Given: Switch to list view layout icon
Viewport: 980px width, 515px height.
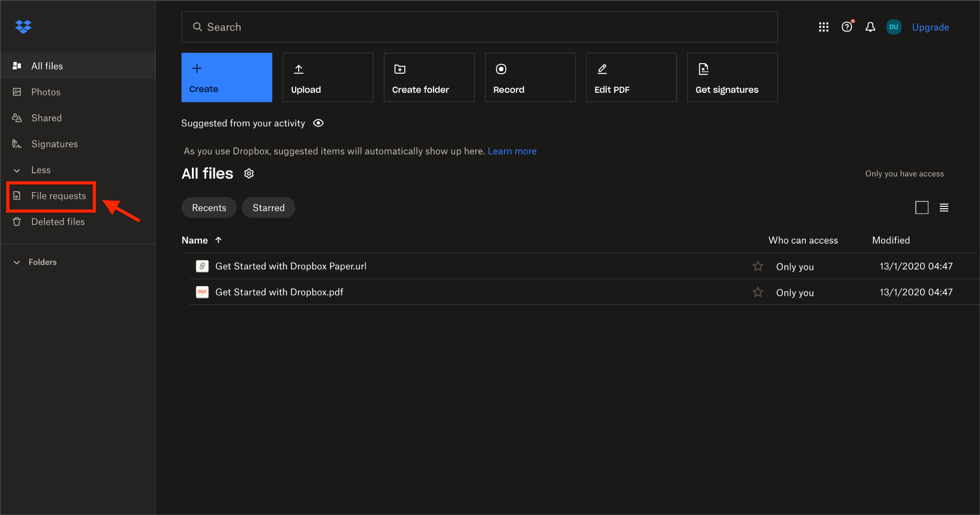Looking at the screenshot, I should pos(944,208).
